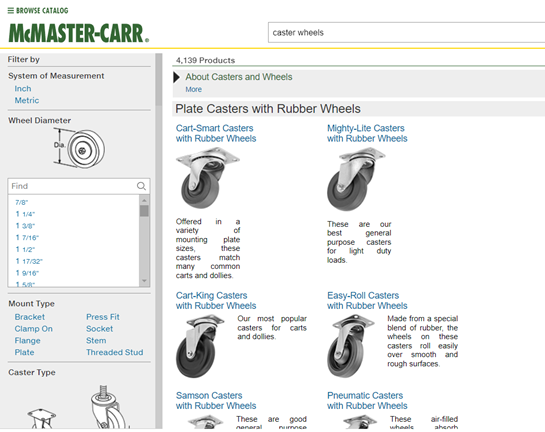Expand About Casters and Wheels triangle
This screenshot has height=432, width=545.
point(177,77)
